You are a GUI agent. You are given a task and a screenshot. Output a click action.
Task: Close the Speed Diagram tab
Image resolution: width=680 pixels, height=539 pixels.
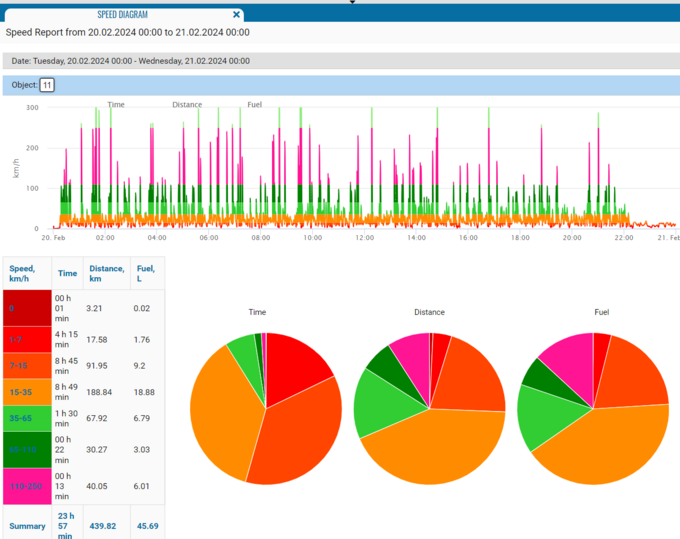click(x=236, y=15)
